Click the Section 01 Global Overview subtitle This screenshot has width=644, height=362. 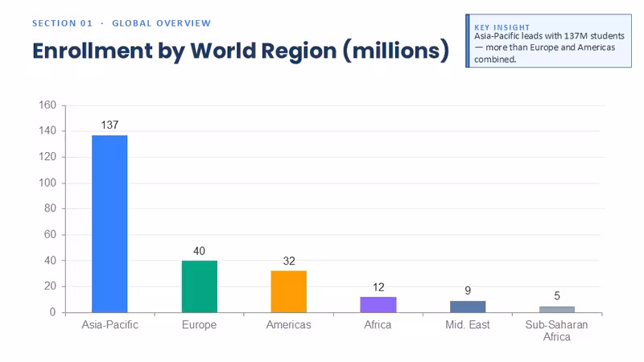pos(122,23)
